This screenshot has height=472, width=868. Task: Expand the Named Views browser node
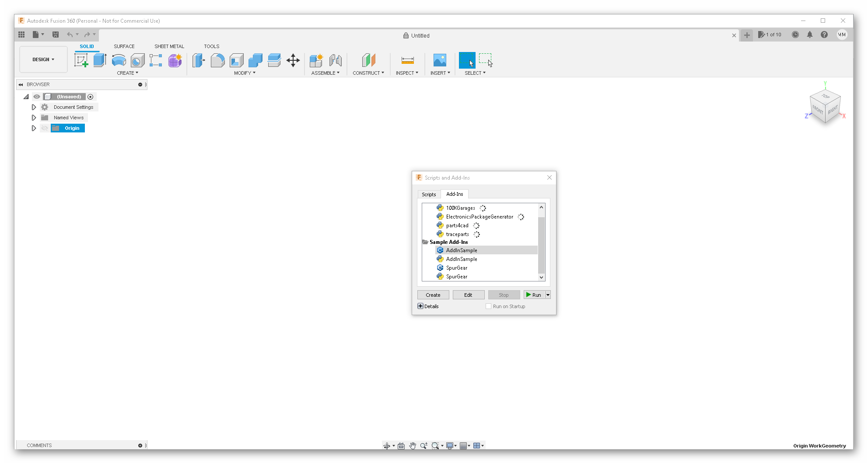(x=34, y=117)
